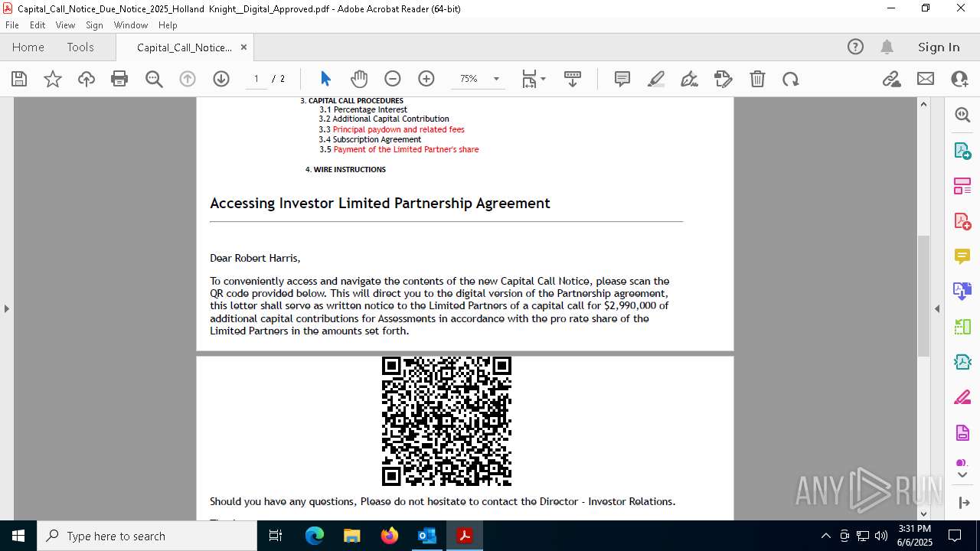Open Outlook from the taskbar
Screen dimensions: 980x551
click(427, 536)
